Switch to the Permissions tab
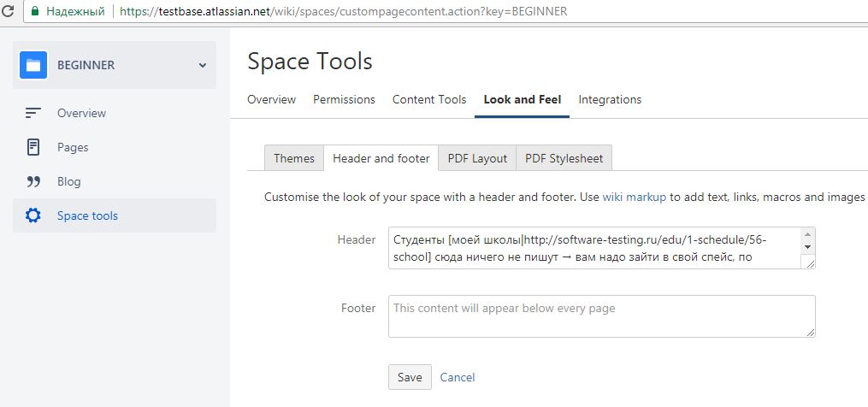868x407 pixels. coord(344,100)
